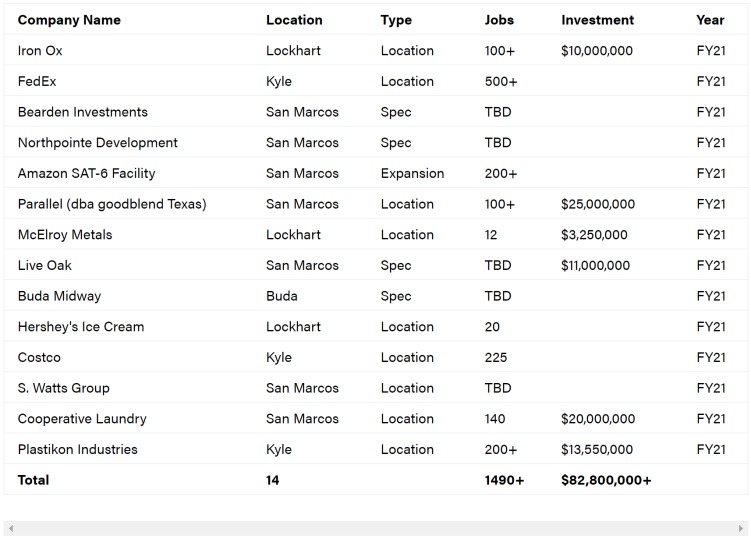This screenshot has height=539, width=751.
Task: Click '100+' jobs in the Iron Ox row
Action: [500, 51]
